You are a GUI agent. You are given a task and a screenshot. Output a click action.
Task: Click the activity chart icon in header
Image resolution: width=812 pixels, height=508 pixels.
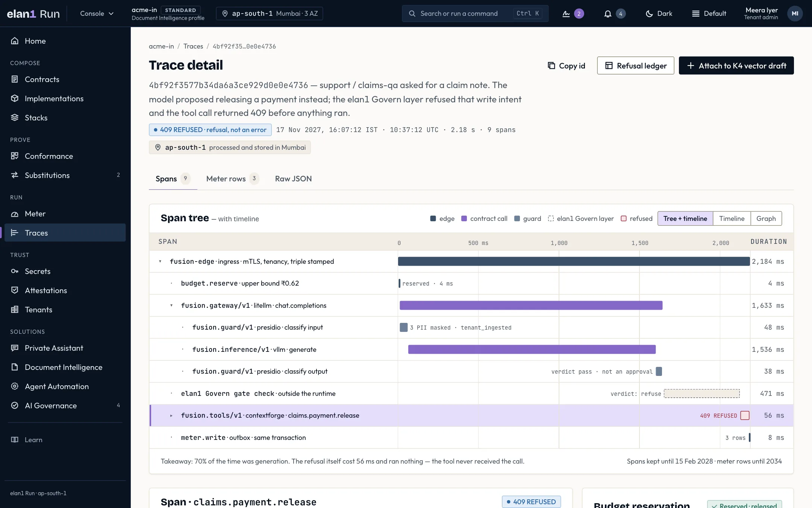(x=566, y=14)
